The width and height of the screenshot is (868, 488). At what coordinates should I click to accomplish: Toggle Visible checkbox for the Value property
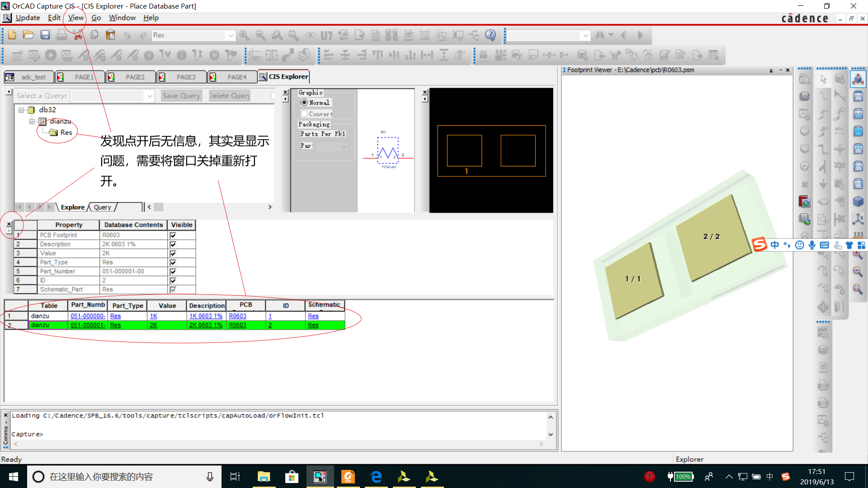pos(173,253)
